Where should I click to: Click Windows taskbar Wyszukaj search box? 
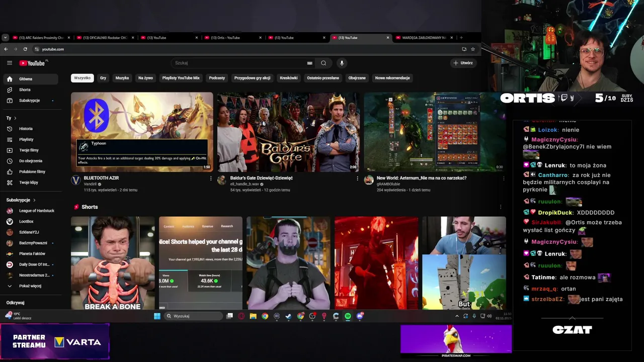click(x=194, y=316)
